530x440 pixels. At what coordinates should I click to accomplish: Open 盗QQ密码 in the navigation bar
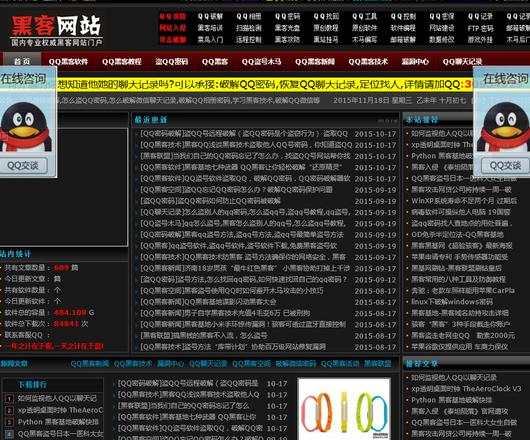pyautogui.click(x=172, y=62)
